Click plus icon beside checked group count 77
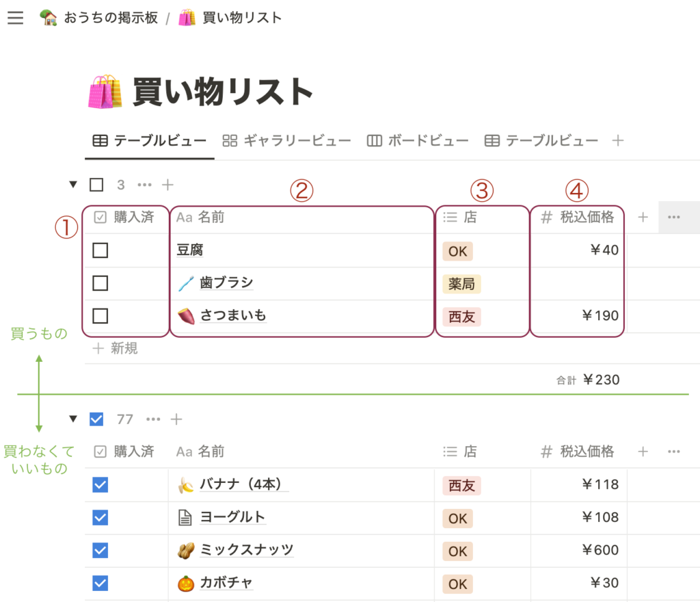Screen dimensions: 700x602 [x=176, y=419]
